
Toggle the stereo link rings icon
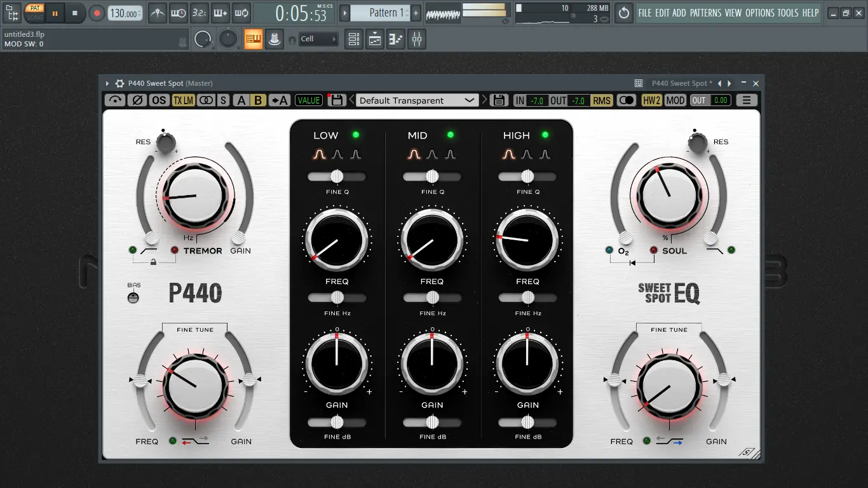pos(206,100)
